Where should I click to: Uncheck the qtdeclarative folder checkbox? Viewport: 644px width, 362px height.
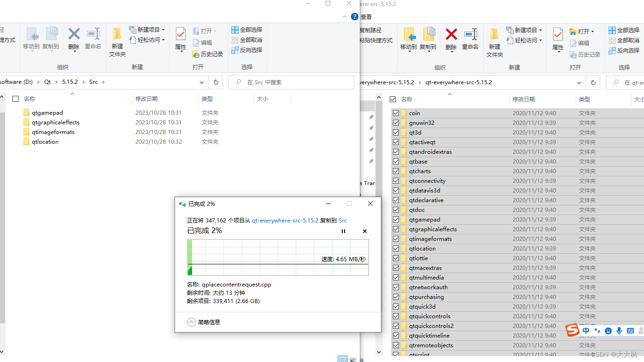396,200
